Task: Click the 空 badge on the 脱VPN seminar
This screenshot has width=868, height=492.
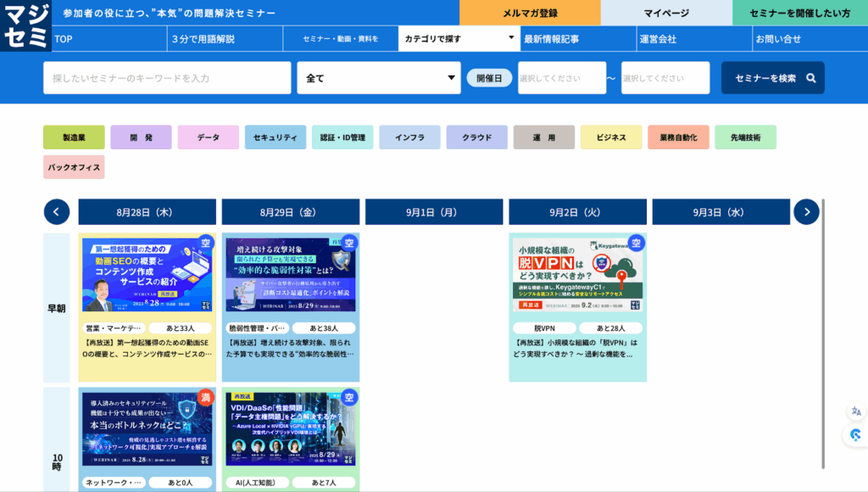Action: pos(636,243)
